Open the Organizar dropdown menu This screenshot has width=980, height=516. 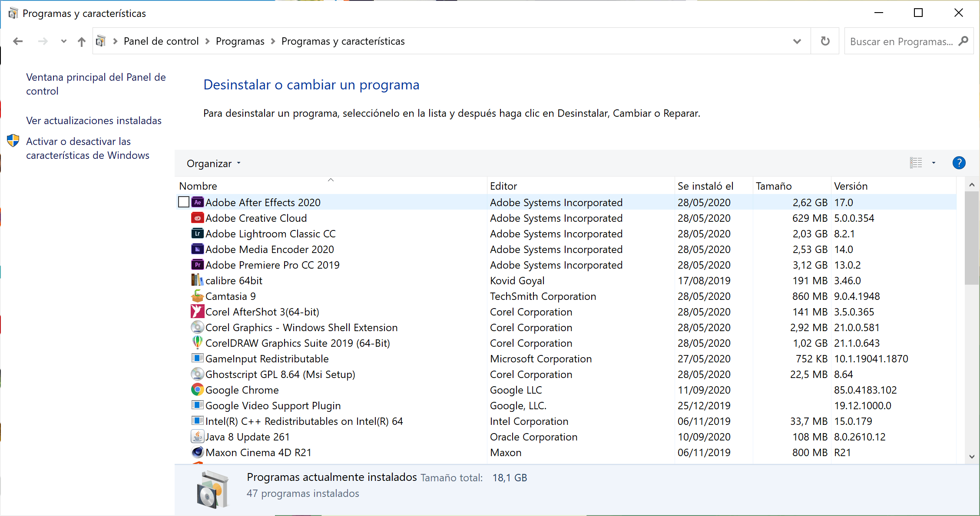pyautogui.click(x=213, y=164)
